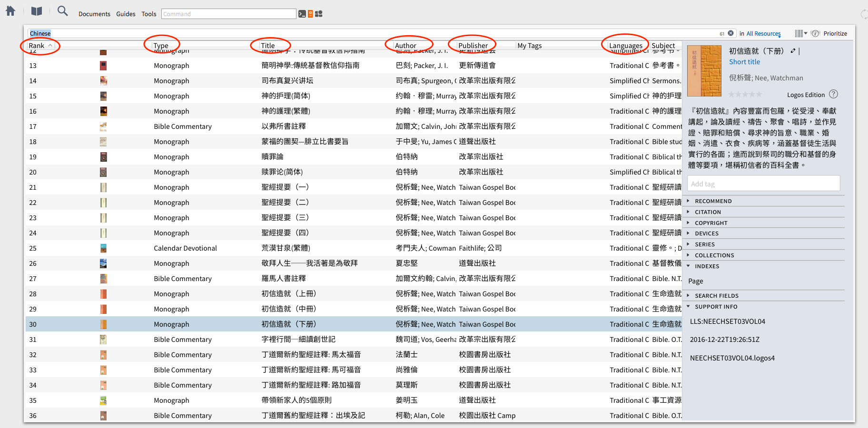Open the Search magnifier icon
The height and width of the screenshot is (428, 868).
tap(62, 10)
